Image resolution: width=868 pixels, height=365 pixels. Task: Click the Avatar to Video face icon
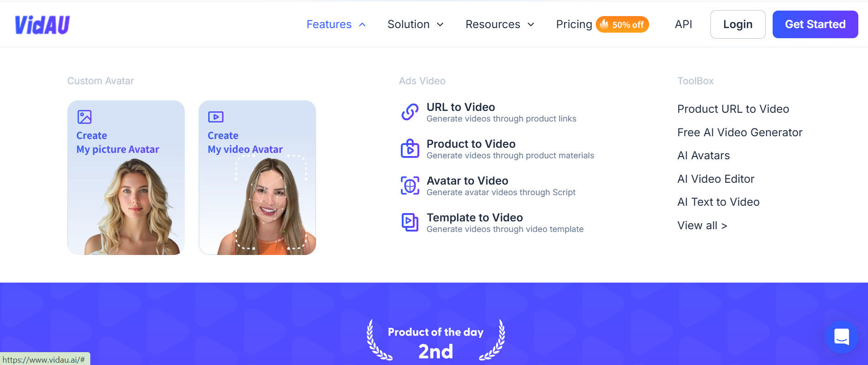click(410, 185)
